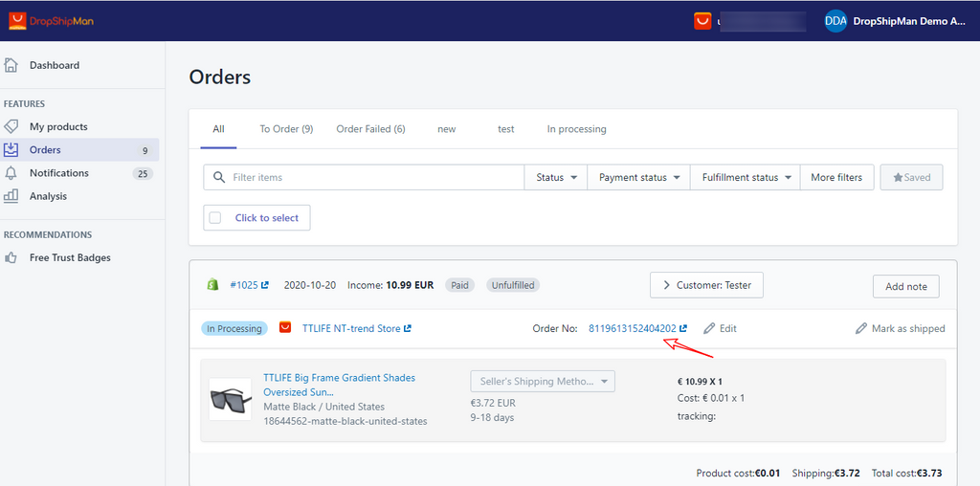Click the Paid status badge

pyautogui.click(x=460, y=285)
